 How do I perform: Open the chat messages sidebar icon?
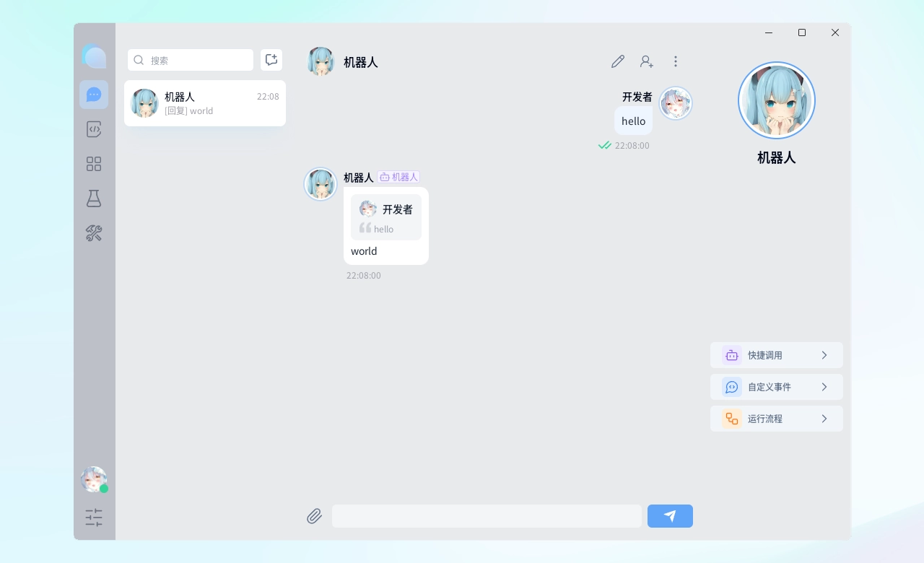pos(94,95)
